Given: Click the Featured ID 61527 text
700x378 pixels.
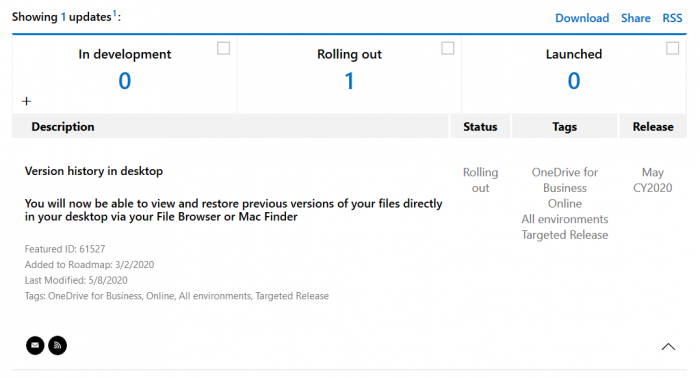Looking at the screenshot, I should (x=65, y=249).
